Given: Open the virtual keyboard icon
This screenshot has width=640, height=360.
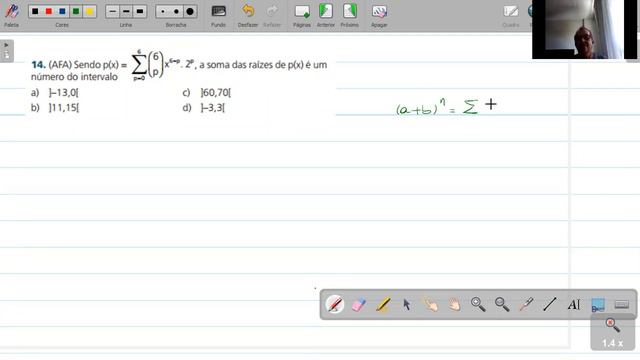Looking at the screenshot, I should 622,304.
